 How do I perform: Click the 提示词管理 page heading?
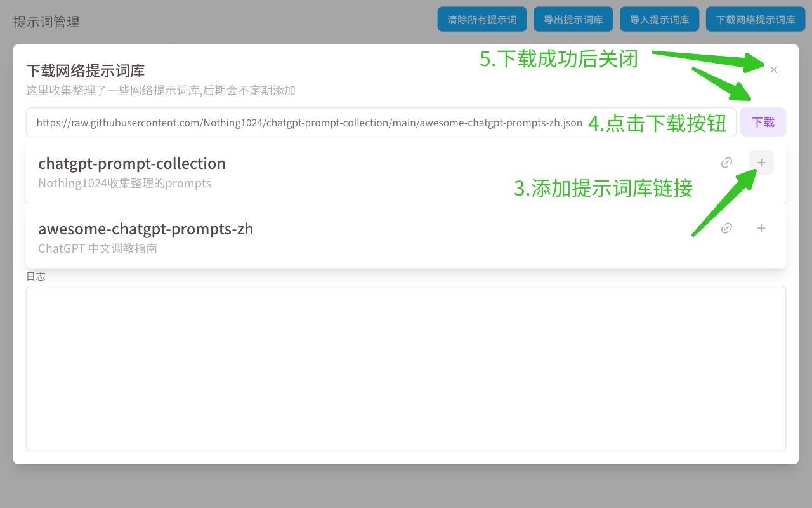(x=46, y=22)
